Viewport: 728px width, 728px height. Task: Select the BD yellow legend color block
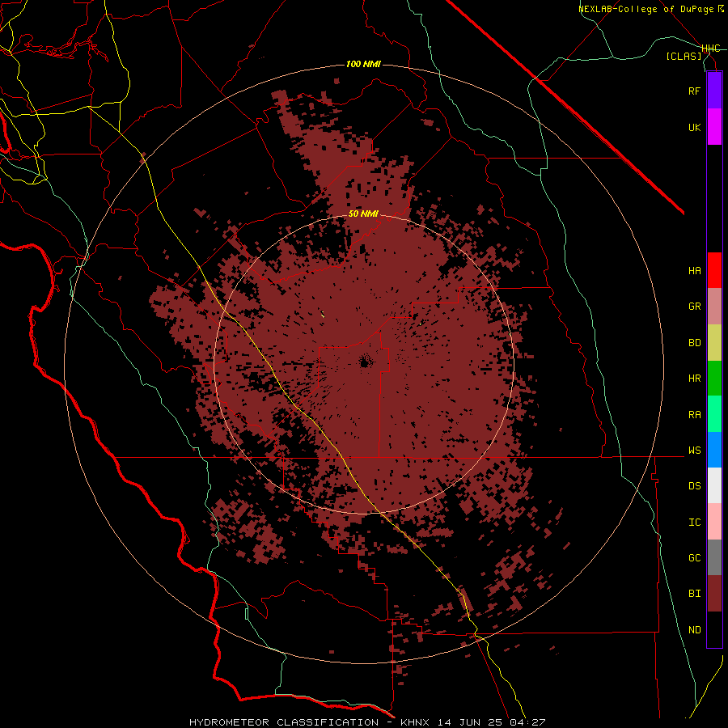click(714, 343)
